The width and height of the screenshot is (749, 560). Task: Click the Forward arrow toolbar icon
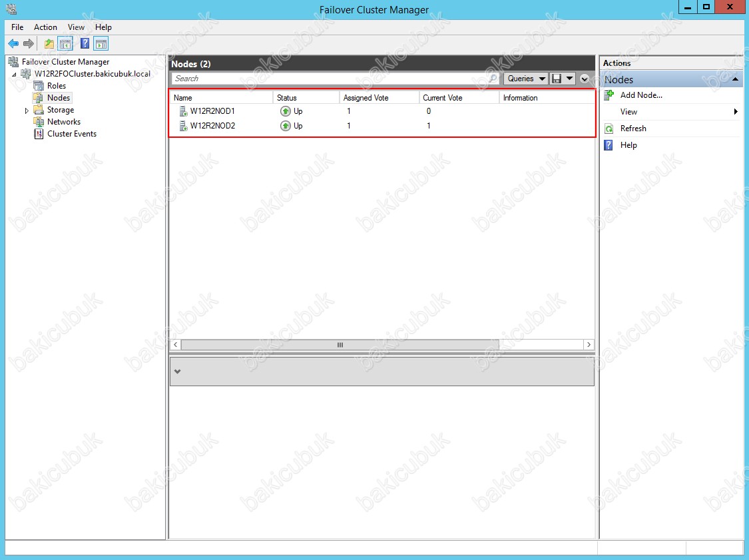pos(29,44)
